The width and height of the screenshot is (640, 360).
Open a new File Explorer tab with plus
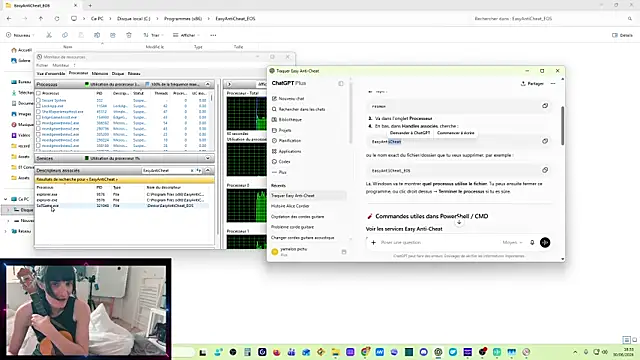coord(90,6)
